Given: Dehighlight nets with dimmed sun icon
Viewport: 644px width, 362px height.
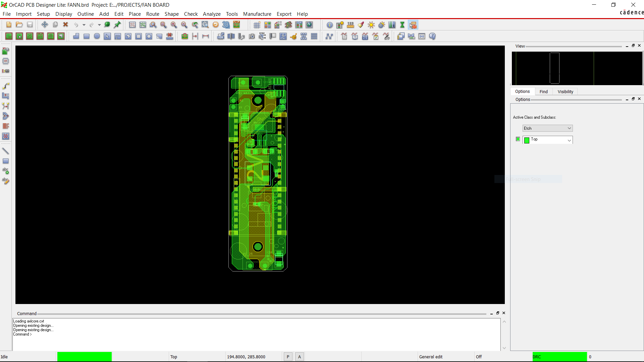Looking at the screenshot, I should pos(382,25).
